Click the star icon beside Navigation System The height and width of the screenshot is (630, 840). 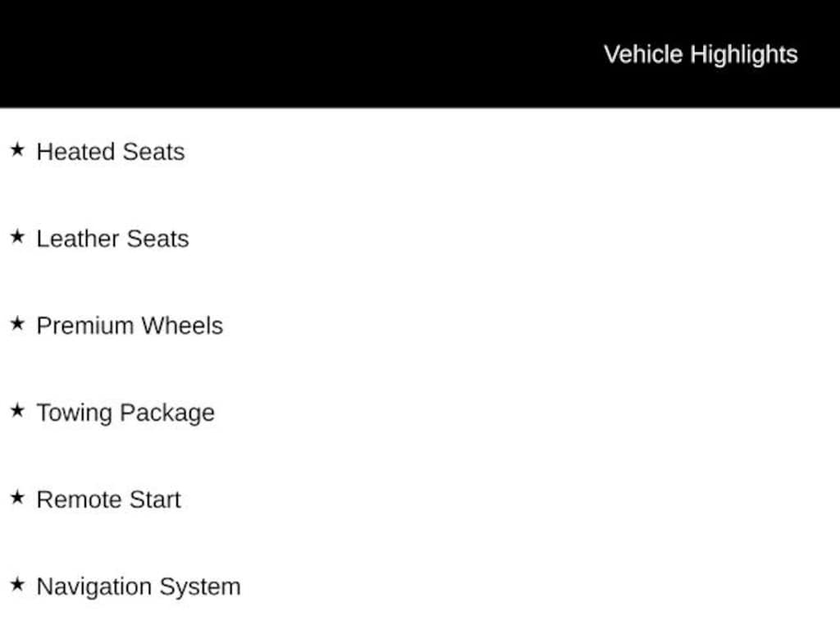point(17,584)
